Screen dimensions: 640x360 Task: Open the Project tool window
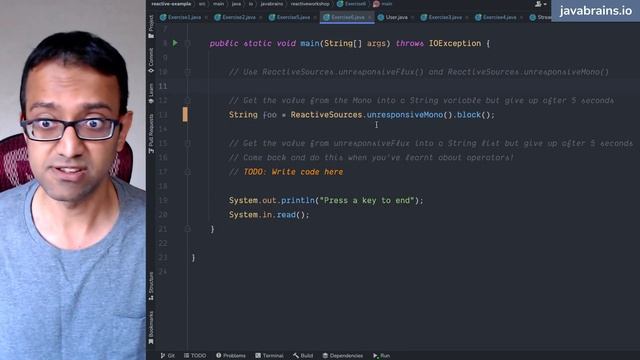pyautogui.click(x=151, y=27)
